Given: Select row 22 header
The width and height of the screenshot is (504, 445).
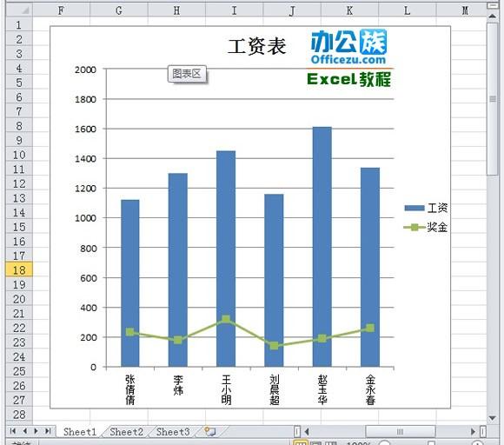Looking at the screenshot, I should (19, 328).
